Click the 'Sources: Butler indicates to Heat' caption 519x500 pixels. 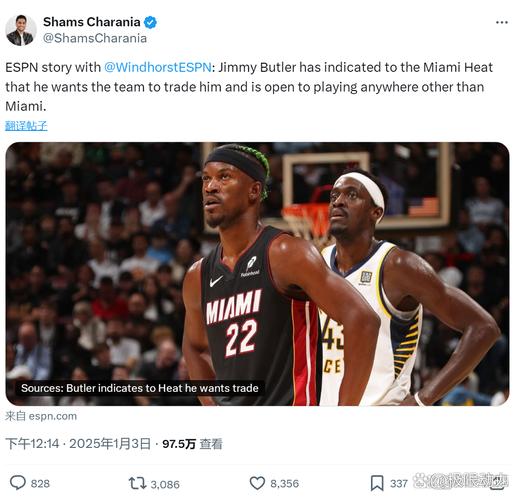coord(140,388)
